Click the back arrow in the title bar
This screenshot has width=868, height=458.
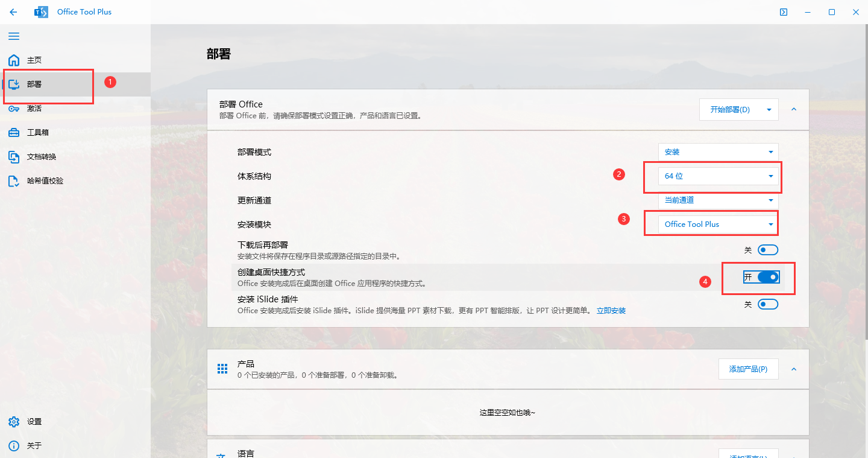[13, 11]
